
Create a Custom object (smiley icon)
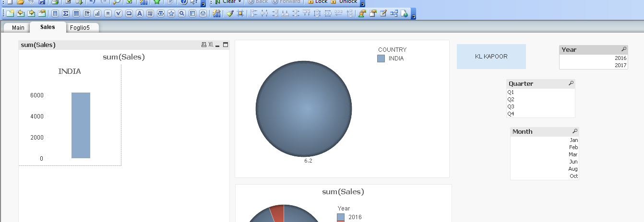[203, 13]
